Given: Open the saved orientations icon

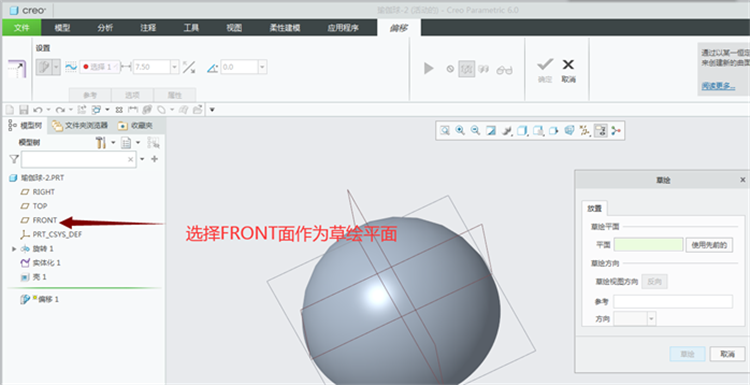Looking at the screenshot, I should (x=539, y=131).
